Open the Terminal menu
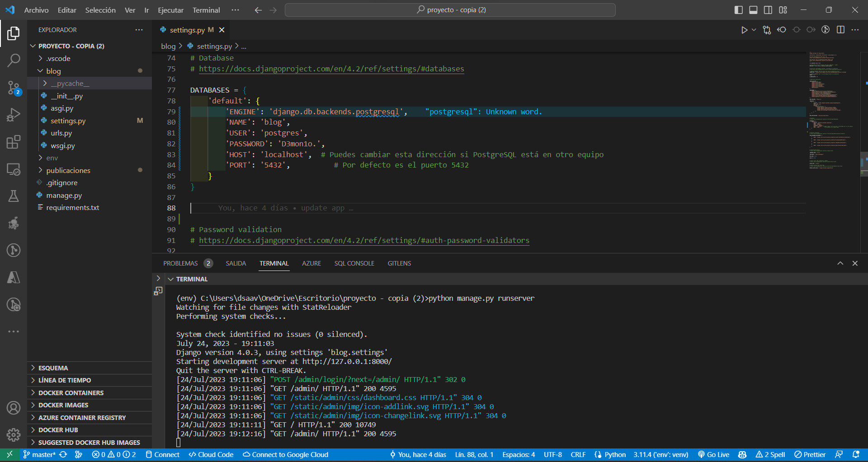The image size is (868, 462). 206,10
